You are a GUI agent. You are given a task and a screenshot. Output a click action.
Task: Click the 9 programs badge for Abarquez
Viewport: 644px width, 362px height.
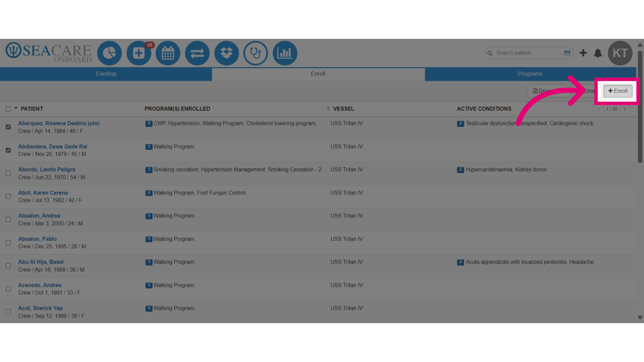[149, 123]
